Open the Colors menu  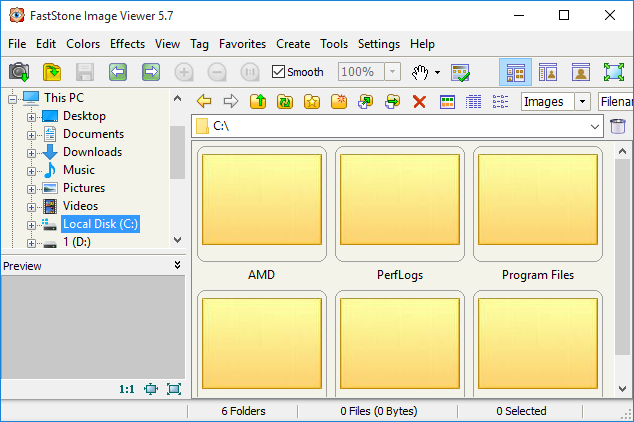tap(83, 44)
